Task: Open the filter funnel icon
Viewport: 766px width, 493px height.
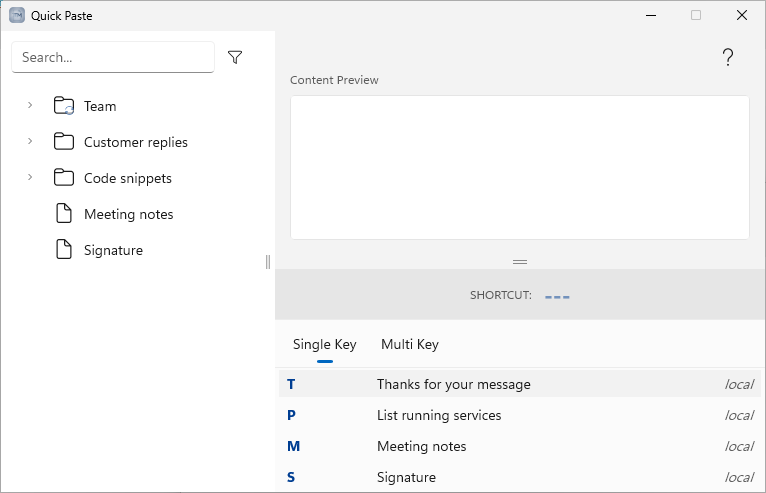Action: 235,57
